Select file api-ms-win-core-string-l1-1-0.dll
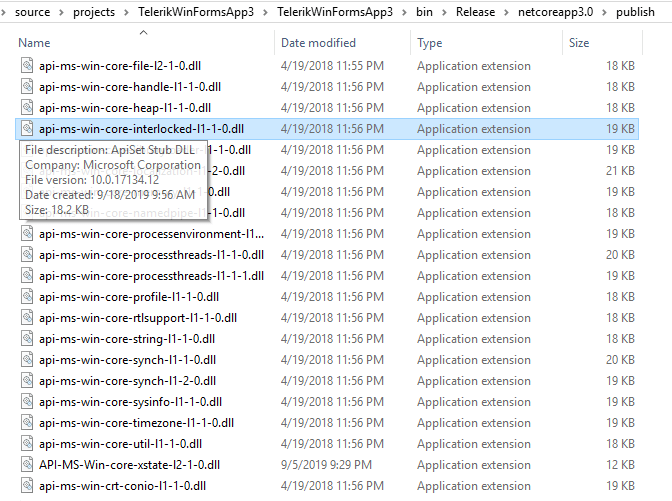Screen dimensions: 672x501 click(127, 339)
